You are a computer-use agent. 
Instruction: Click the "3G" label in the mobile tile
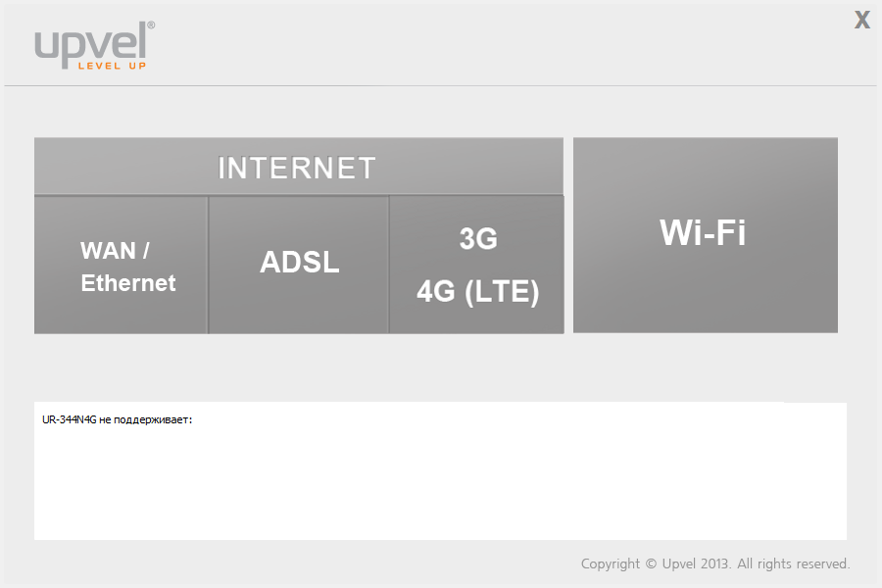pyautogui.click(x=478, y=238)
